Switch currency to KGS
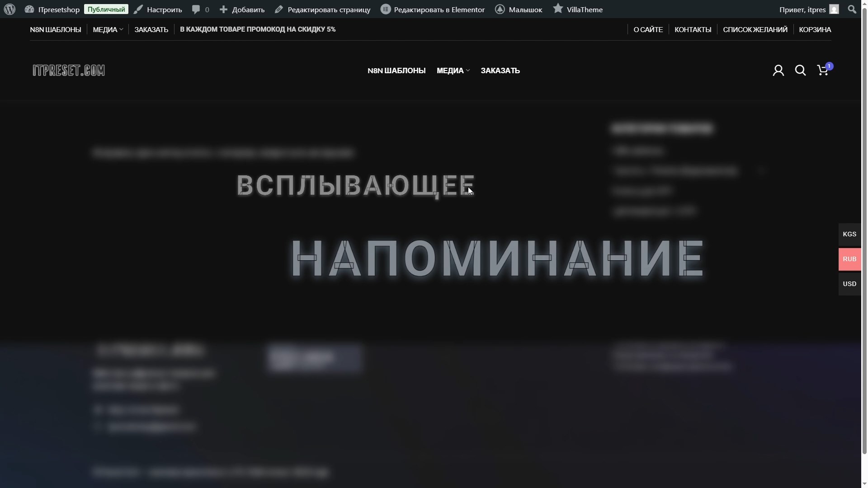The height and width of the screenshot is (488, 868). tap(849, 234)
